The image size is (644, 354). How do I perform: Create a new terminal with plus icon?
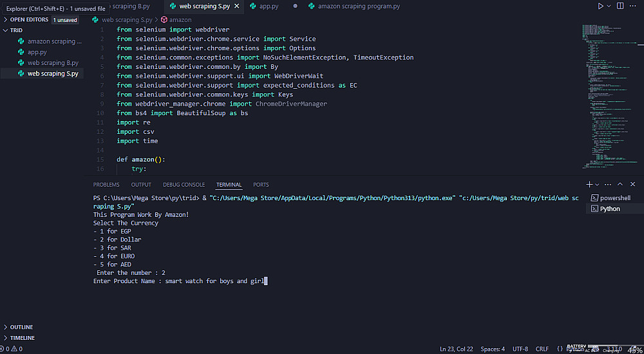click(x=589, y=184)
